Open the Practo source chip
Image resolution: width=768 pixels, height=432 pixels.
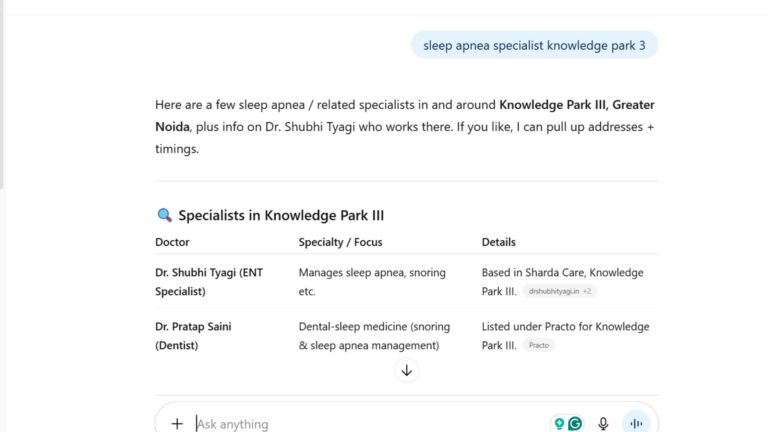[x=539, y=345]
